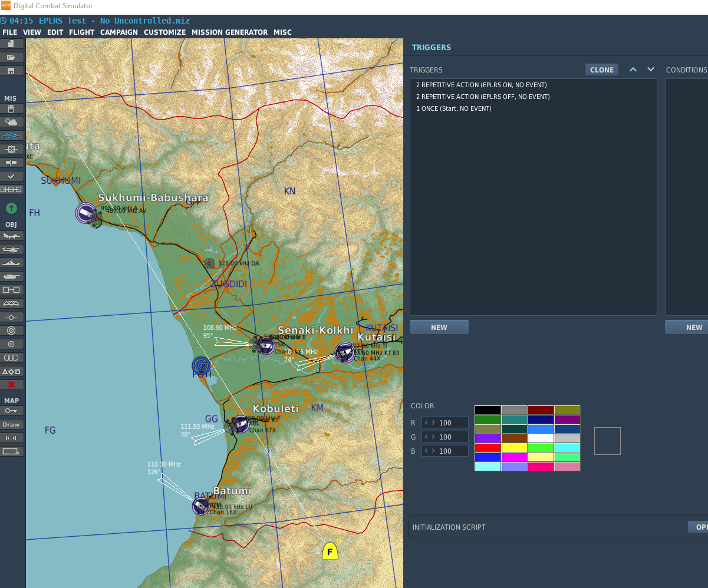Select the two connected squares tool
The height and width of the screenshot is (588, 708).
coord(12,290)
